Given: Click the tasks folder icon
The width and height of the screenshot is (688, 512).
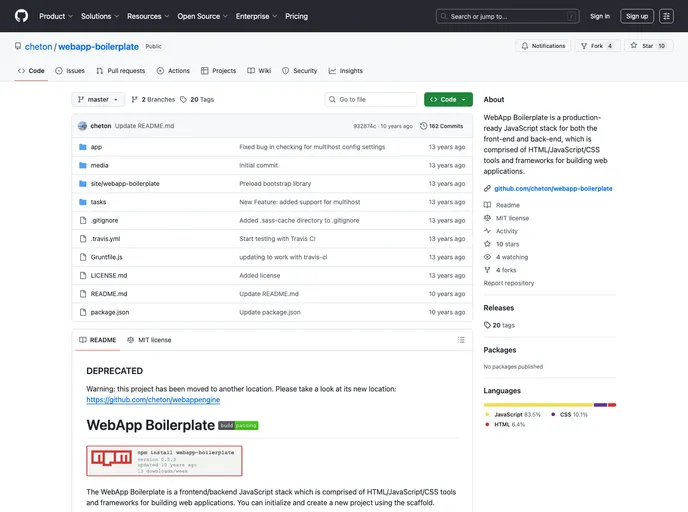Looking at the screenshot, I should (x=82, y=202).
